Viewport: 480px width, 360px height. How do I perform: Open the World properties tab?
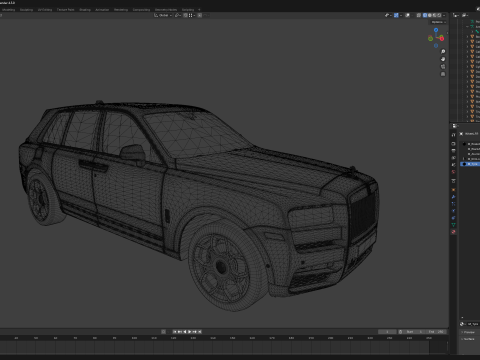(453, 172)
